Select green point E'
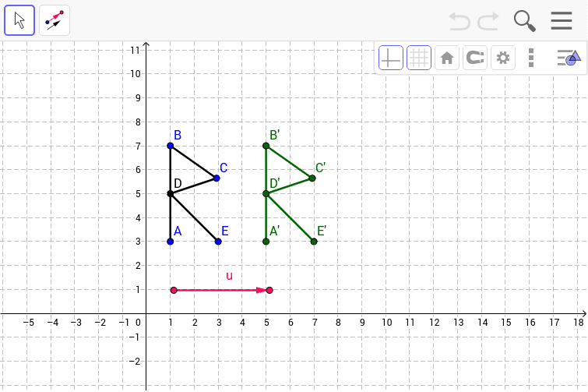Viewport: 588px width, 392px height. coord(314,242)
